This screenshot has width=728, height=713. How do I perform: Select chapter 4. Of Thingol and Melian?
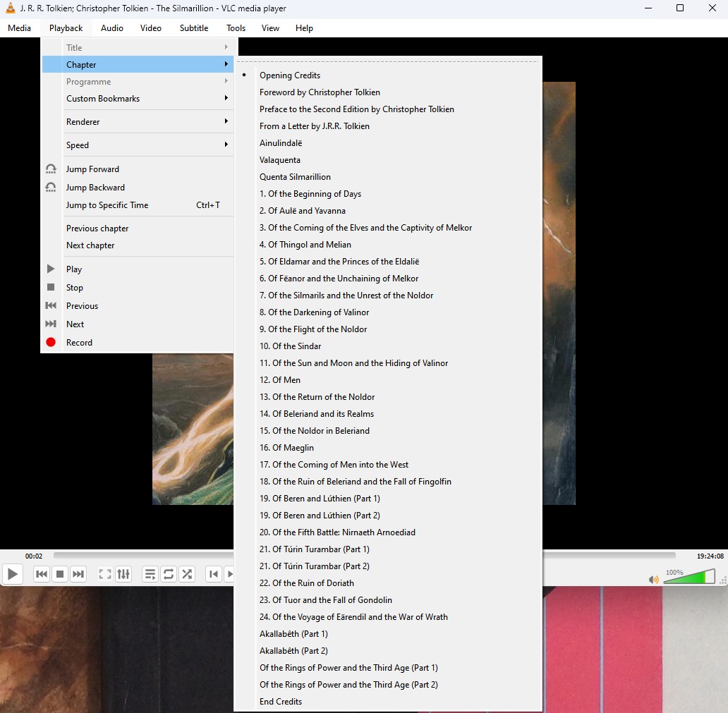tap(388, 245)
